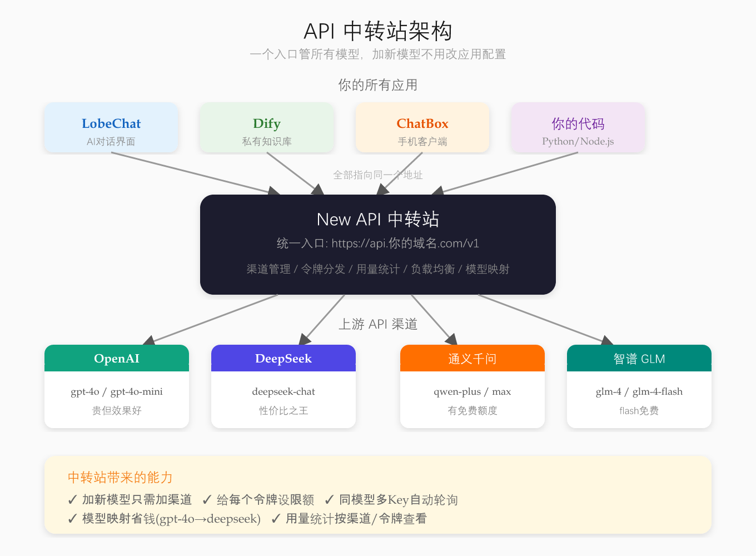Click the flash免费 note
Image resolution: width=756 pixels, height=556 pixels.
639,410
